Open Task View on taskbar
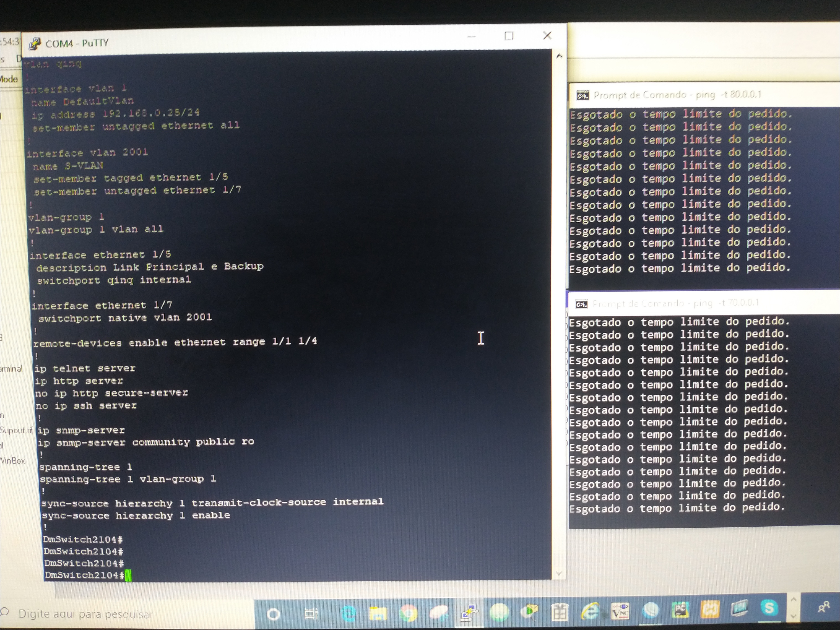 [x=311, y=614]
